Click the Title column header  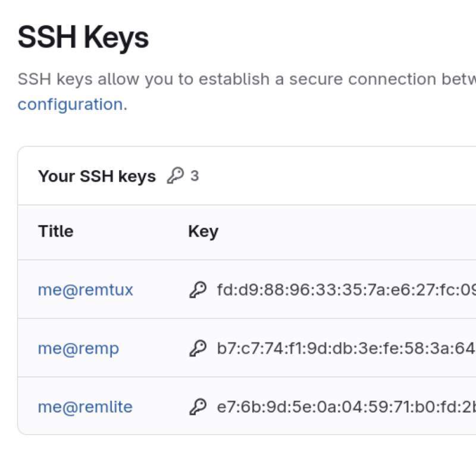pos(56,231)
